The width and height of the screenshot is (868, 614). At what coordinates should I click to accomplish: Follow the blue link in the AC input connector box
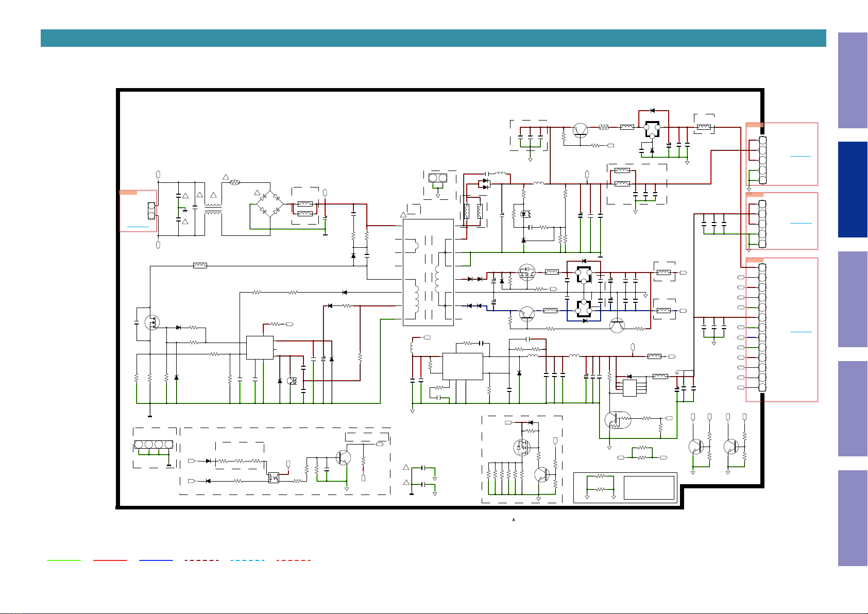138,226
